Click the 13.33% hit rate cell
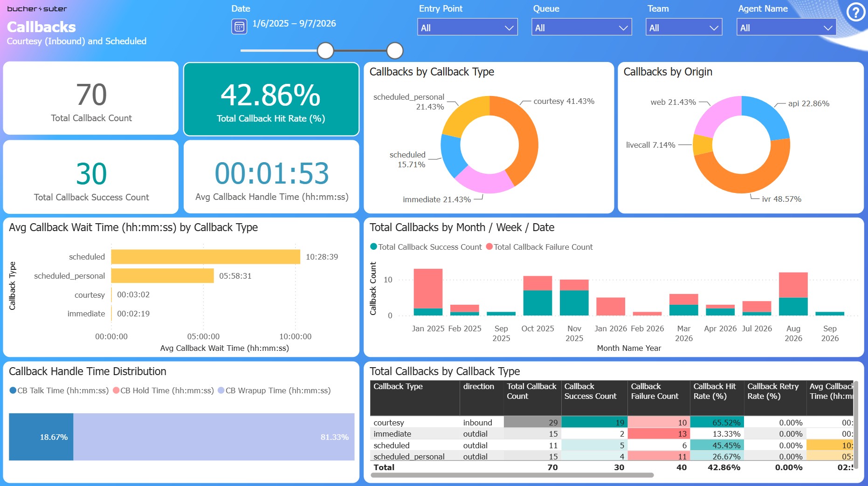Screen dimensions: 868x486 point(717,434)
